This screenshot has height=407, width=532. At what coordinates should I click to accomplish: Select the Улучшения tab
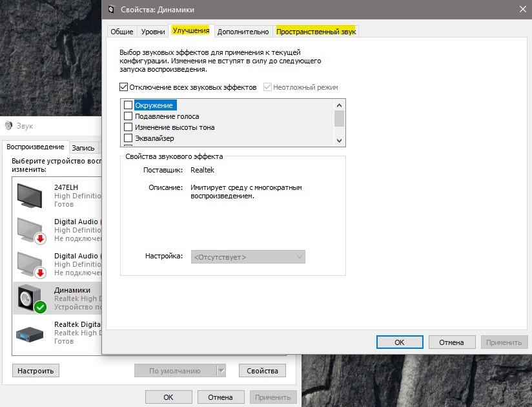pyautogui.click(x=191, y=30)
